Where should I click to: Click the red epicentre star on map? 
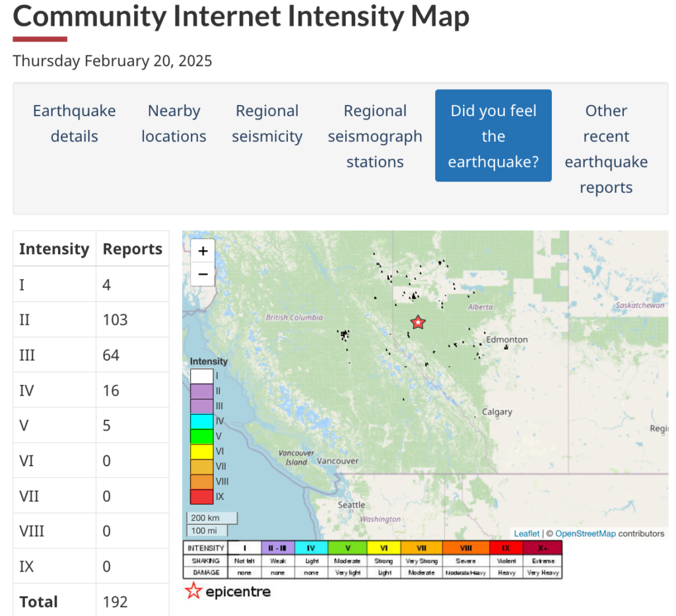pyautogui.click(x=418, y=322)
